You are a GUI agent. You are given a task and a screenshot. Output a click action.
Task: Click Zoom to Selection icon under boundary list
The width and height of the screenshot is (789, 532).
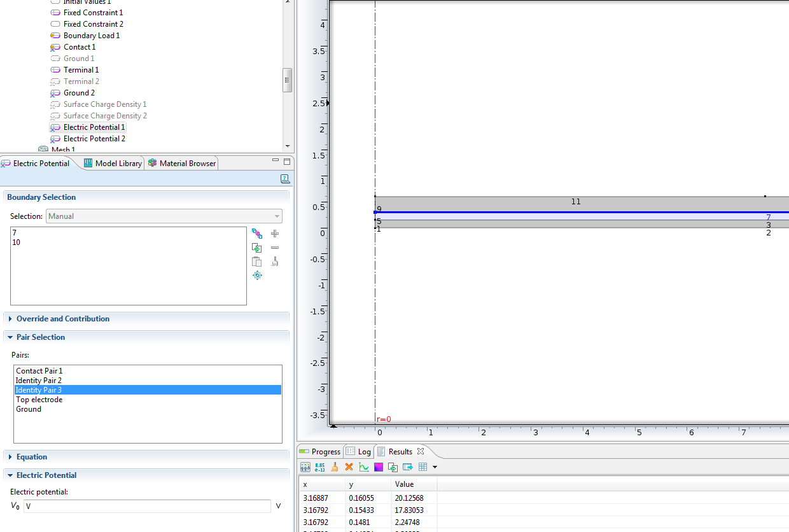tap(257, 276)
